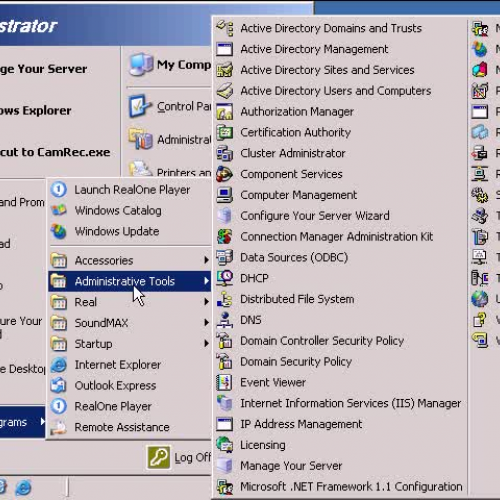Click the Active Directory Users and Computers icon

pos(225,91)
